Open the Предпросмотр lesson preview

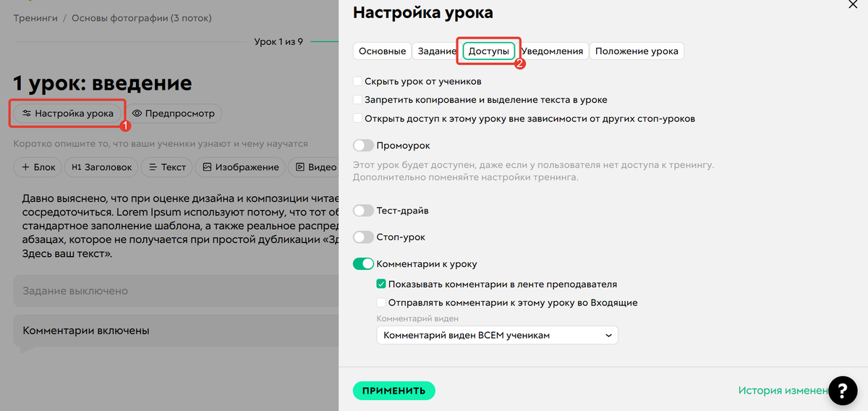(174, 114)
